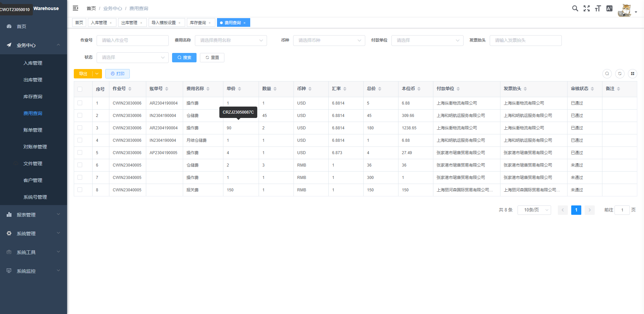This screenshot has height=314, width=644.
Task: Open the user avatar menu
Action: (627, 10)
